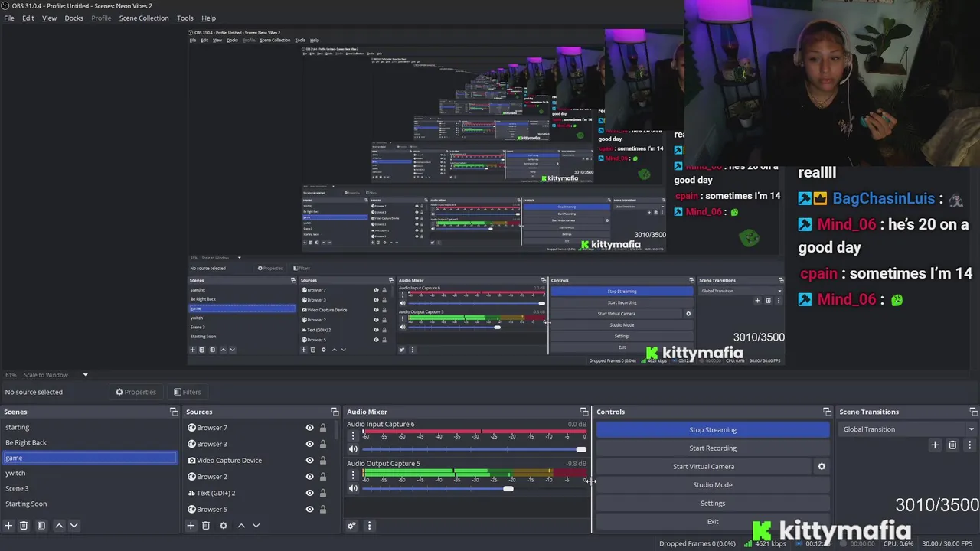Select the 'Starting Soon' scene
This screenshot has width=980, height=551.
pyautogui.click(x=90, y=504)
